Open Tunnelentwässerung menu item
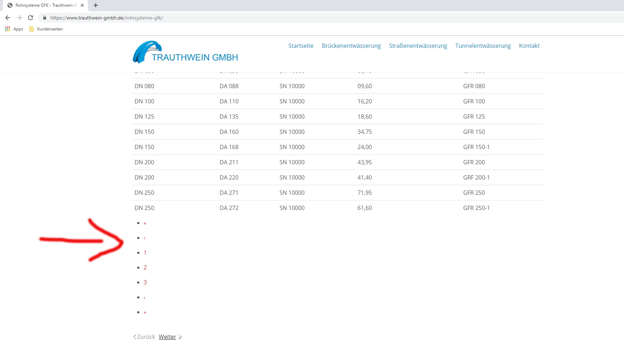The width and height of the screenshot is (624, 364). pyautogui.click(x=483, y=46)
